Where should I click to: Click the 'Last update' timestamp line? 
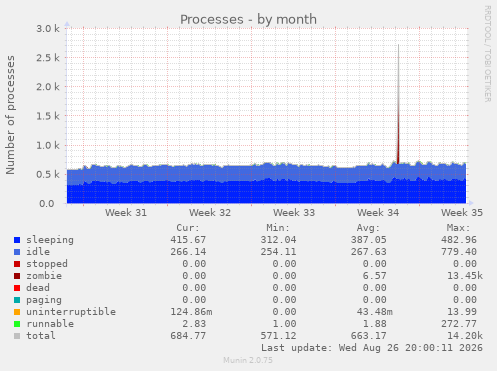coord(372,348)
